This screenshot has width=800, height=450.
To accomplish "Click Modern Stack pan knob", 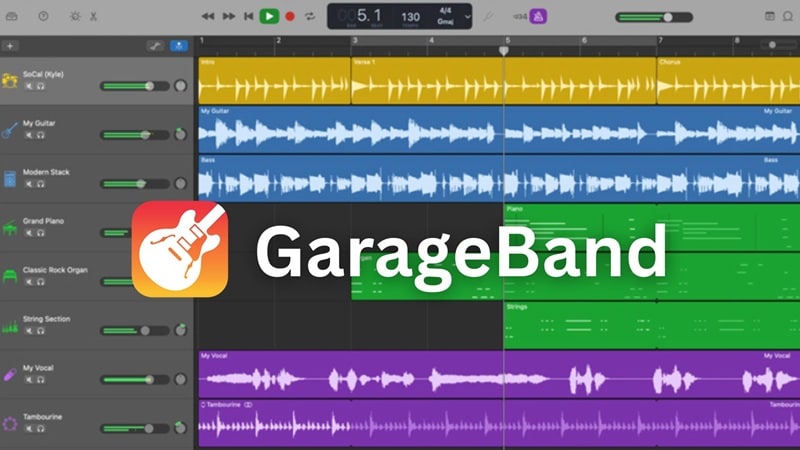I will [180, 183].
